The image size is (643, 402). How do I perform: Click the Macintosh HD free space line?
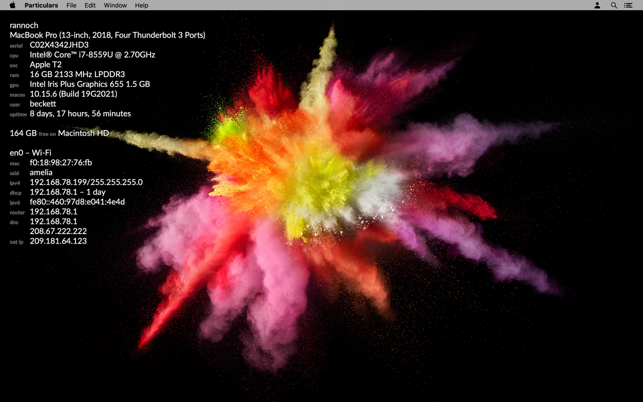click(59, 133)
